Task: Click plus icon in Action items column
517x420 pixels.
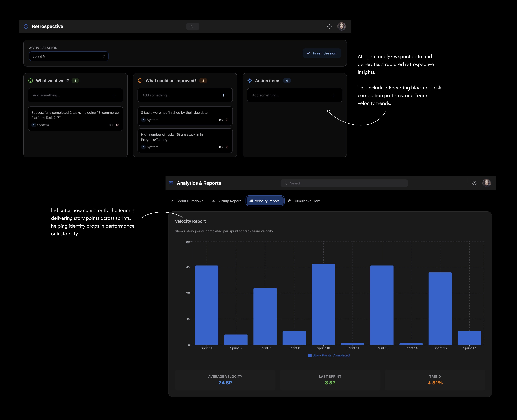Action: coord(333,95)
